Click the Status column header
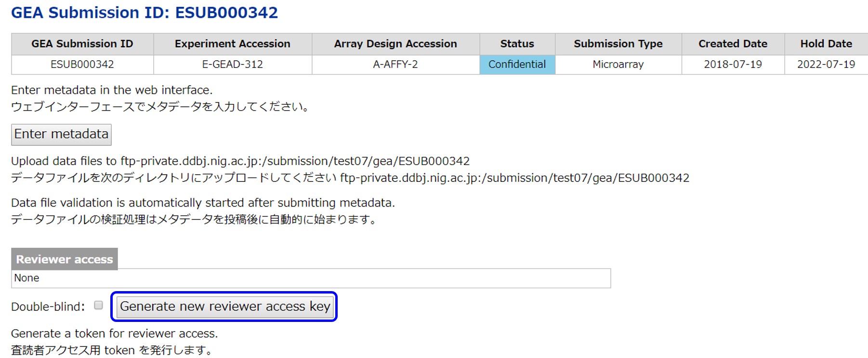 (x=517, y=44)
